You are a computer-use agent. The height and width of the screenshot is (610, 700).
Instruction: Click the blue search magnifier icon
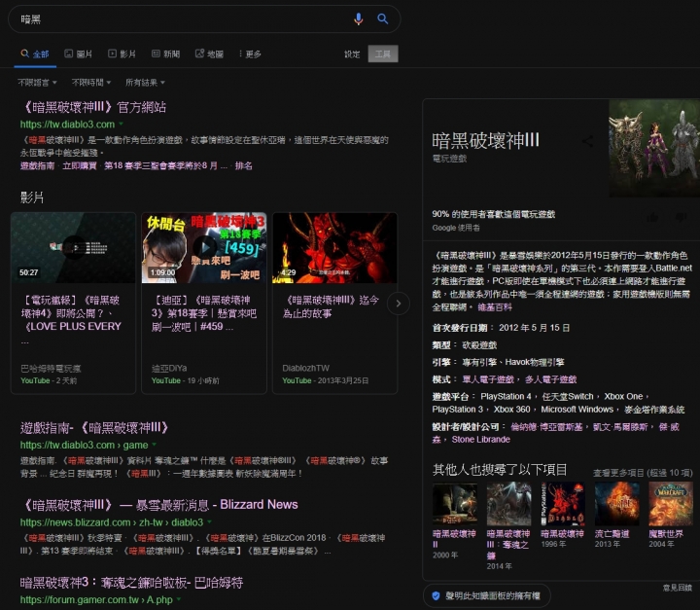coord(383,18)
